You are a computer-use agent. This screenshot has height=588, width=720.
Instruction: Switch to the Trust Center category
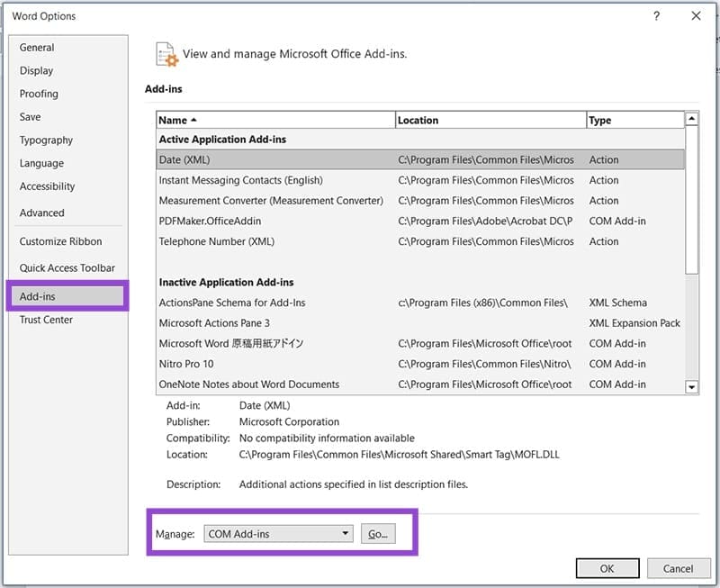click(46, 320)
